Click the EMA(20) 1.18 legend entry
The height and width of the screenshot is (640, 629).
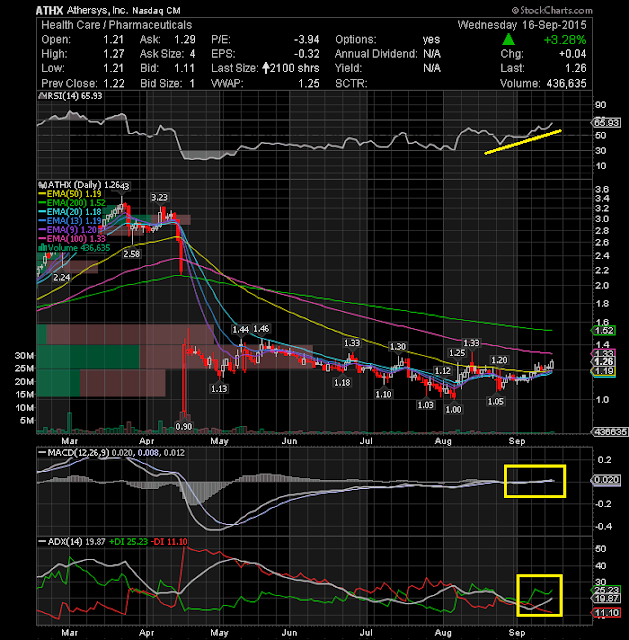[70, 212]
